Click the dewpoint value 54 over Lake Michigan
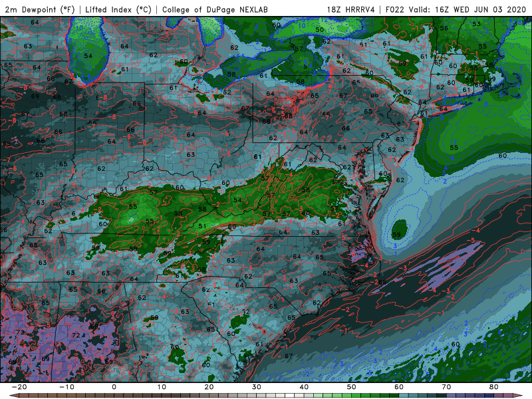The height and width of the screenshot is (399, 532). tap(88, 56)
